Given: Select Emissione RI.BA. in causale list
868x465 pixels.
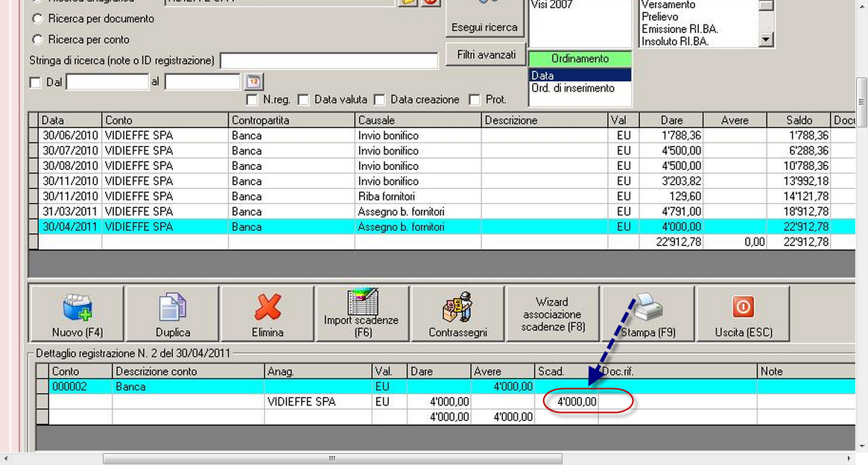Looking at the screenshot, I should pos(679,29).
